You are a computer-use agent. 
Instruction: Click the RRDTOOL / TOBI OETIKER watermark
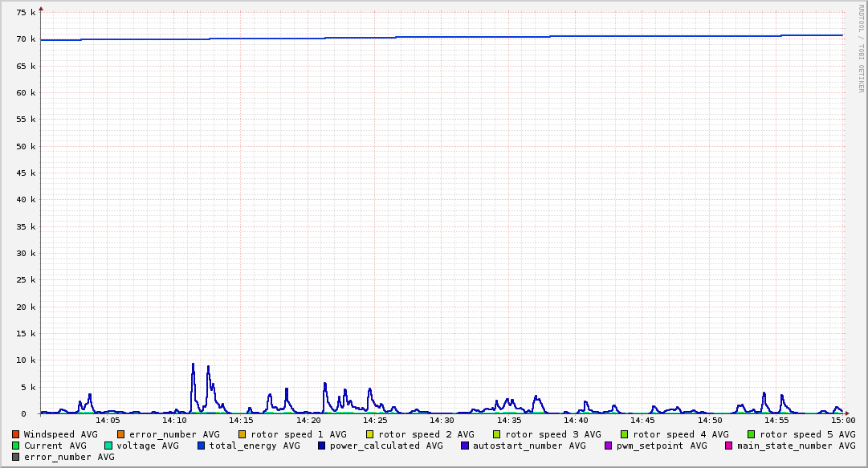point(861,48)
